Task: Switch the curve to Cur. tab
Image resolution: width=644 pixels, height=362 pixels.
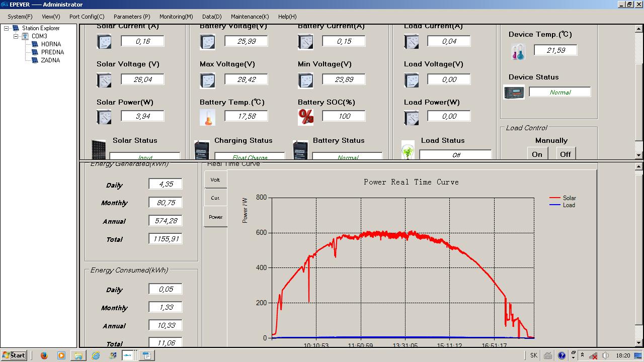Action: tap(215, 198)
